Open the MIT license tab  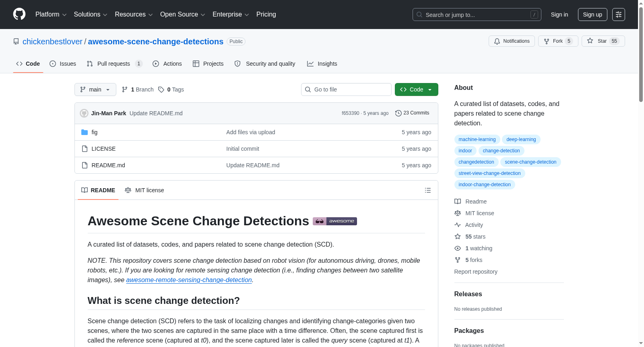[x=144, y=190]
